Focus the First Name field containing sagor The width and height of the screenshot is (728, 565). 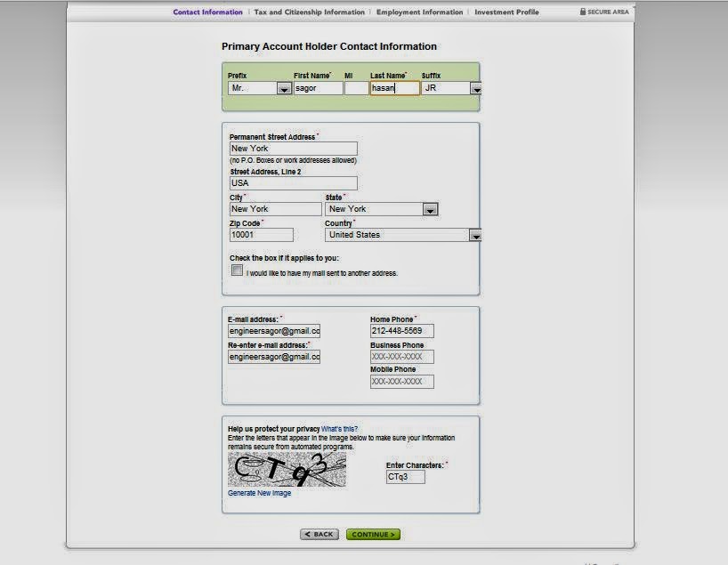pyautogui.click(x=318, y=88)
